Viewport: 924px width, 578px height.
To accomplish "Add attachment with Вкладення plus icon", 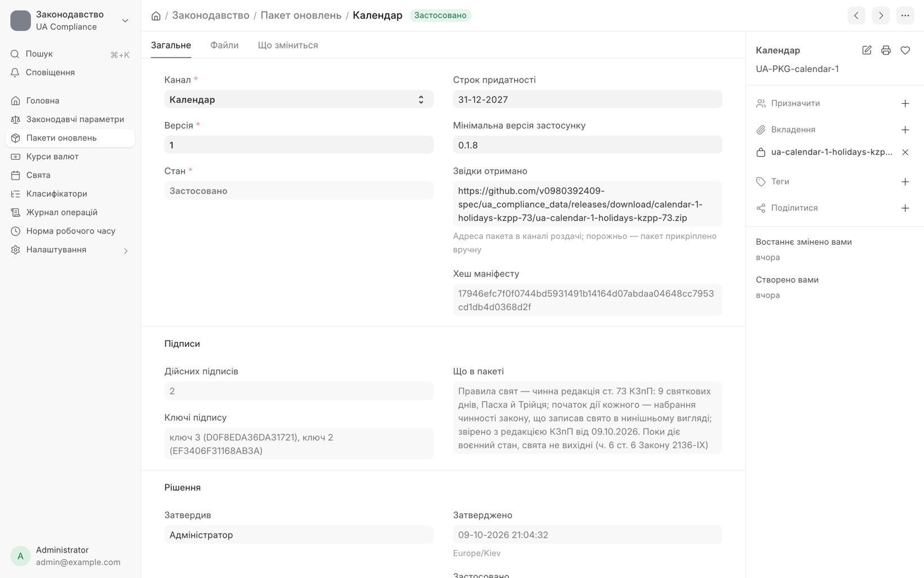I will click(905, 130).
